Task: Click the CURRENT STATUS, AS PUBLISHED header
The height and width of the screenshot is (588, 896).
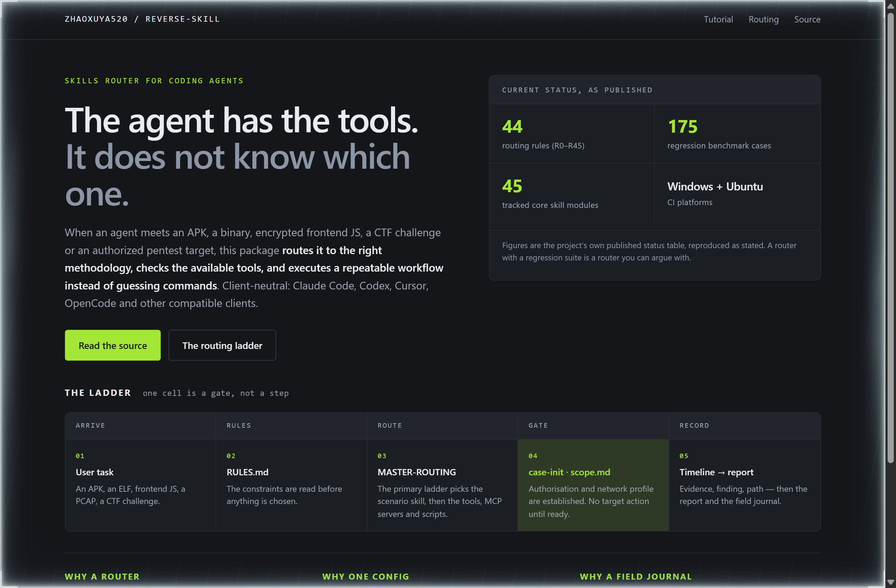Action: pos(577,90)
